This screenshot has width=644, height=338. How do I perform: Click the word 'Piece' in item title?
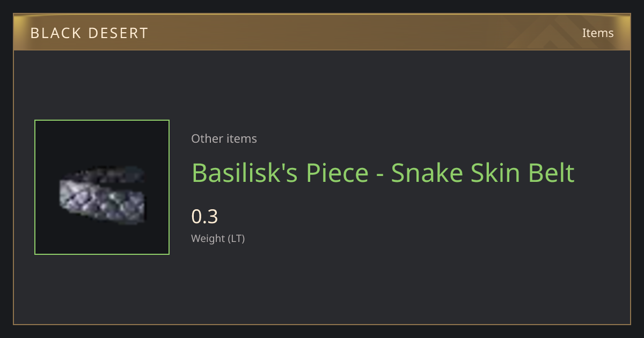tap(338, 173)
